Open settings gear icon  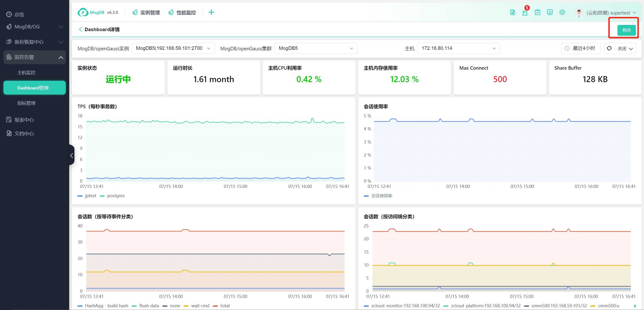tap(562, 12)
